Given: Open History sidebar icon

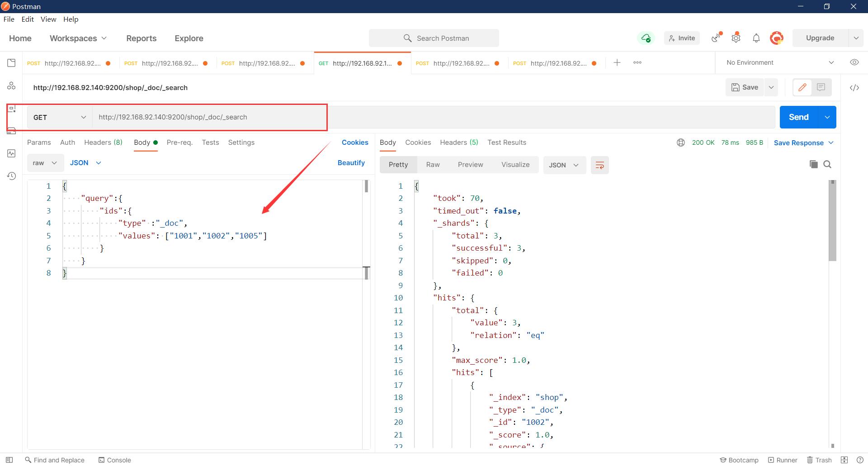Looking at the screenshot, I should tap(11, 176).
